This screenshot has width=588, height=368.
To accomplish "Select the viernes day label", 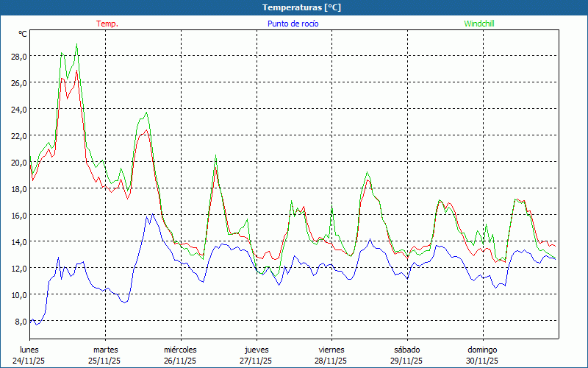I will pyautogui.click(x=331, y=350).
